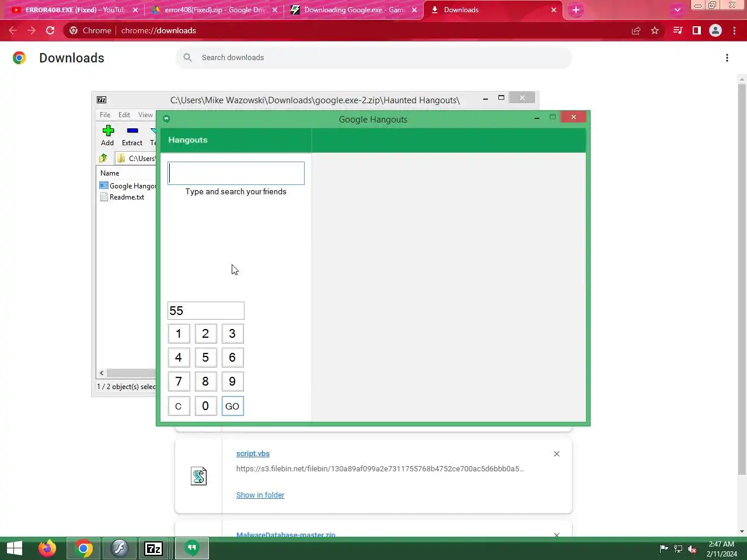747x560 pixels.
Task: Open the media control icon in Chrome toolbar
Action: (678, 30)
